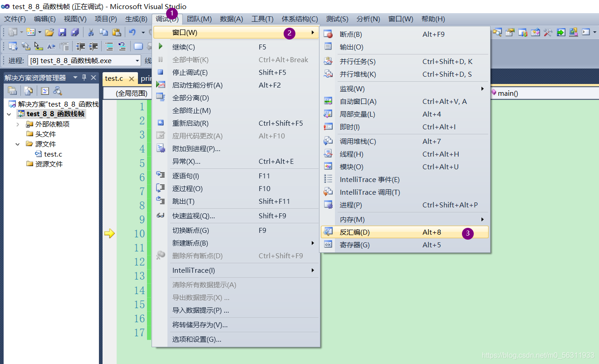Image resolution: width=599 pixels, height=364 pixels.
Task: Click the Cut scissors toolbar icon
Action: (x=91, y=32)
